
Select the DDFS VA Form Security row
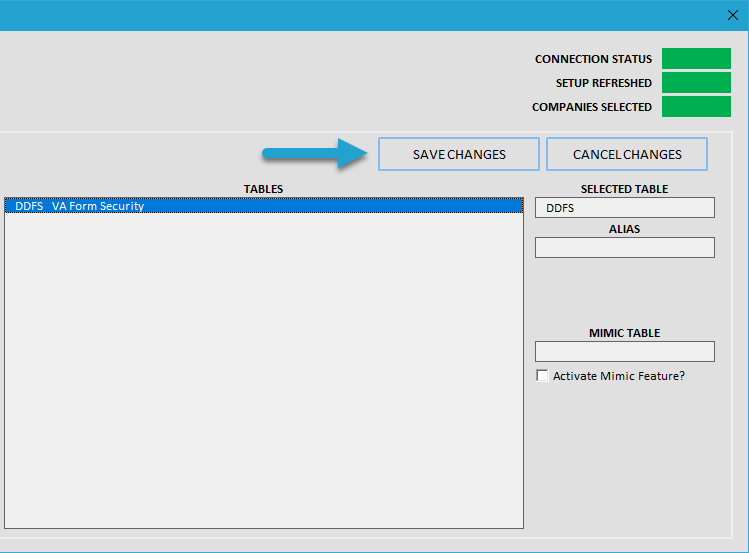coord(264,206)
